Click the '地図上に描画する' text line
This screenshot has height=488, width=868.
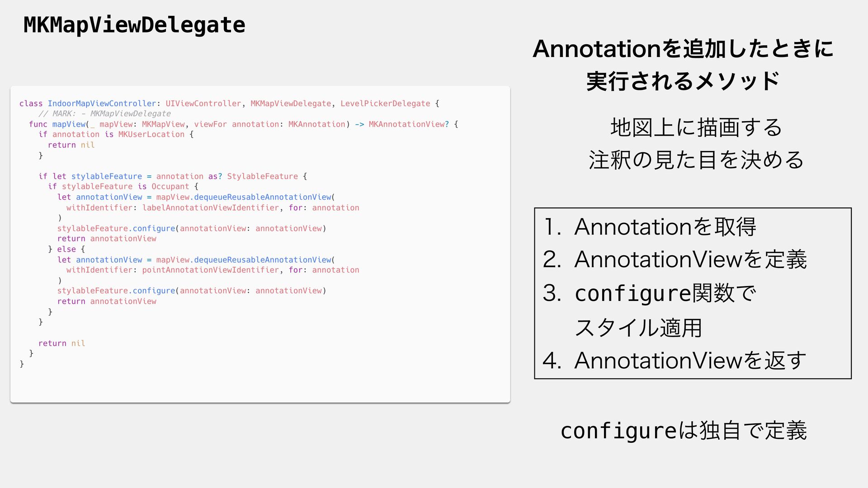pyautogui.click(x=696, y=127)
